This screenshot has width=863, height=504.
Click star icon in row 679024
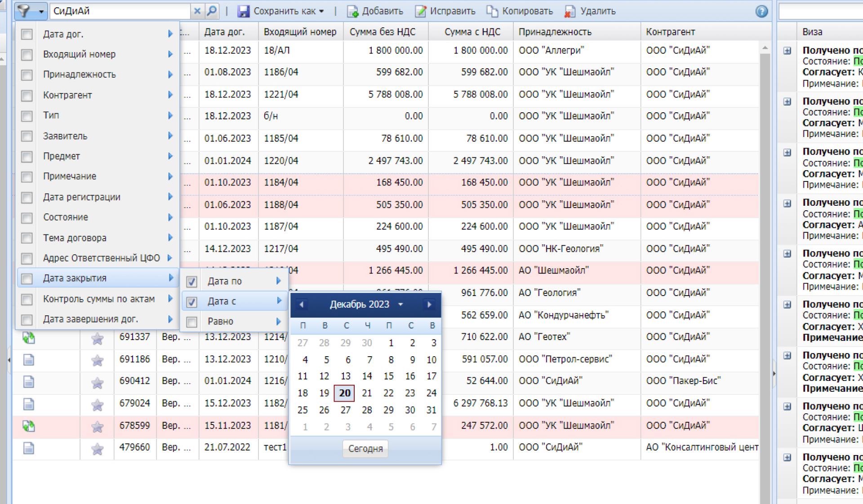(97, 404)
